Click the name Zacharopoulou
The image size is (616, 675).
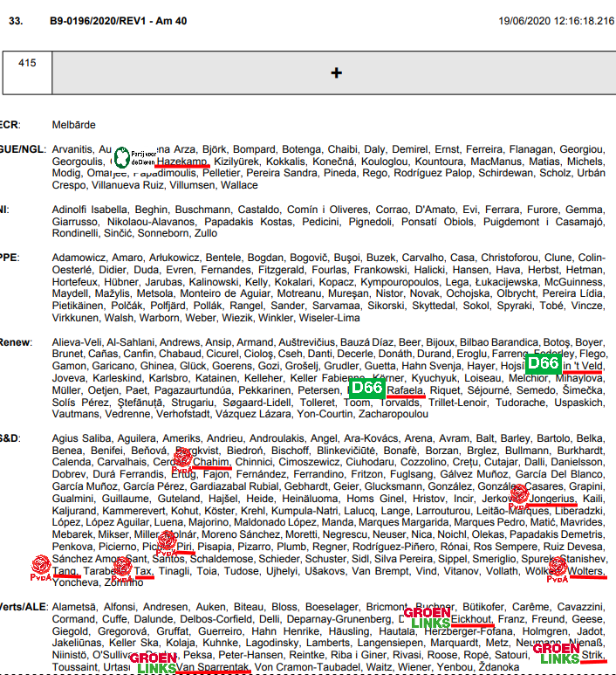pyautogui.click(x=394, y=414)
